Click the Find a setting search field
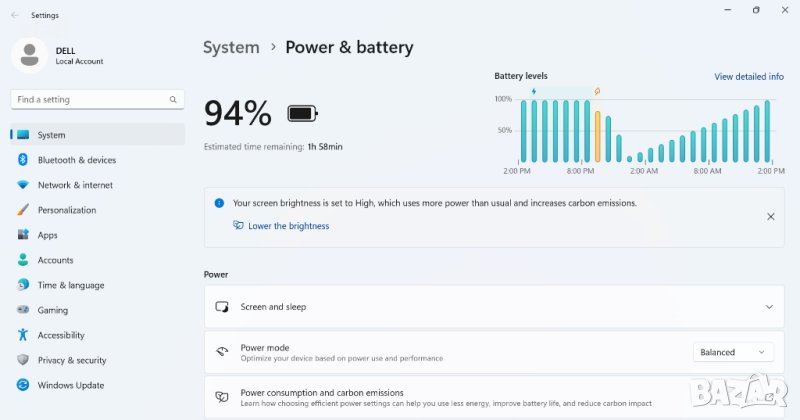800x420 pixels. click(x=90, y=100)
